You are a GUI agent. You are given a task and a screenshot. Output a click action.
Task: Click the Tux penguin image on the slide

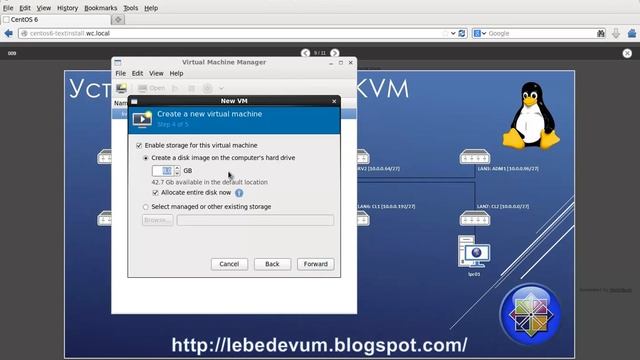pyautogui.click(x=531, y=115)
